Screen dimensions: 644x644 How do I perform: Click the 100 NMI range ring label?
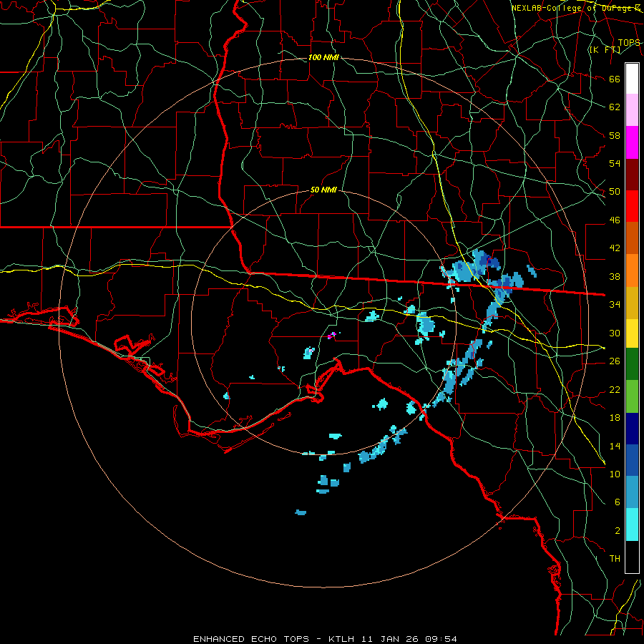(x=323, y=57)
